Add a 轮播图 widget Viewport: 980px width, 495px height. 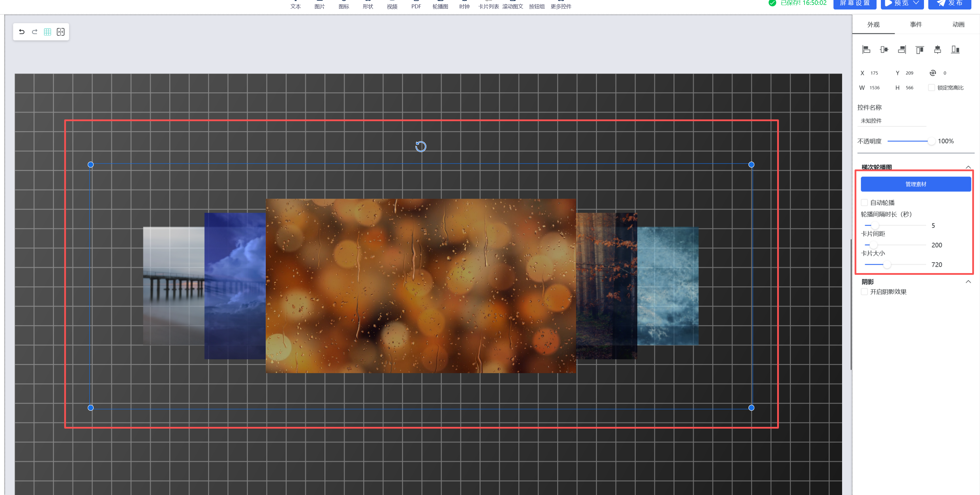coord(440,5)
